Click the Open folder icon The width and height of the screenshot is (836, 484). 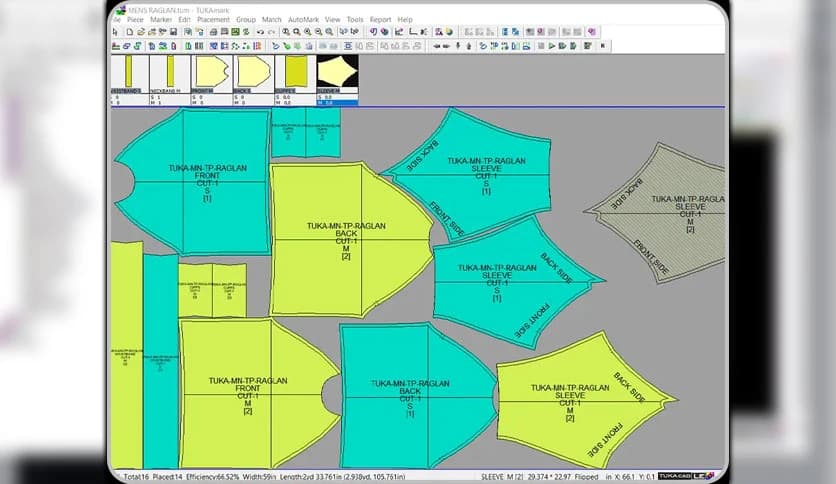(142, 32)
